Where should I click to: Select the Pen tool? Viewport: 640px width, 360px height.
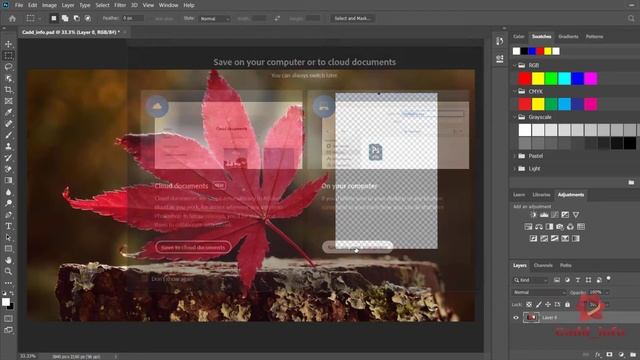pos(8,215)
